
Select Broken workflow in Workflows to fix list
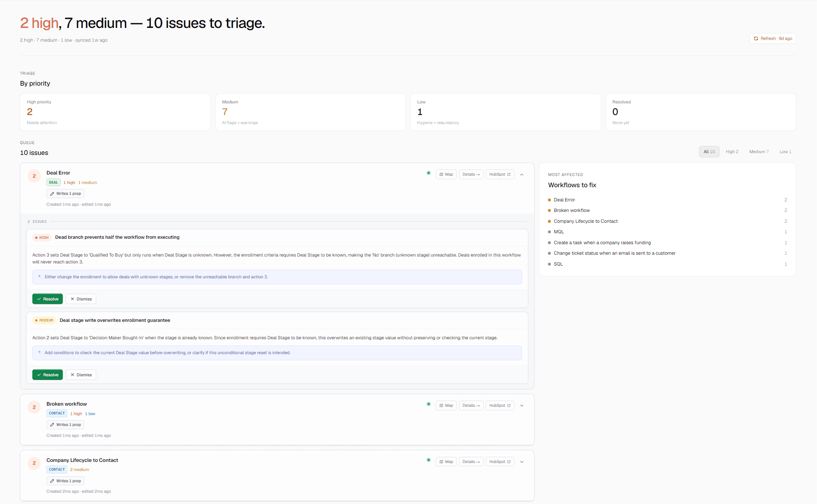pyautogui.click(x=667, y=210)
